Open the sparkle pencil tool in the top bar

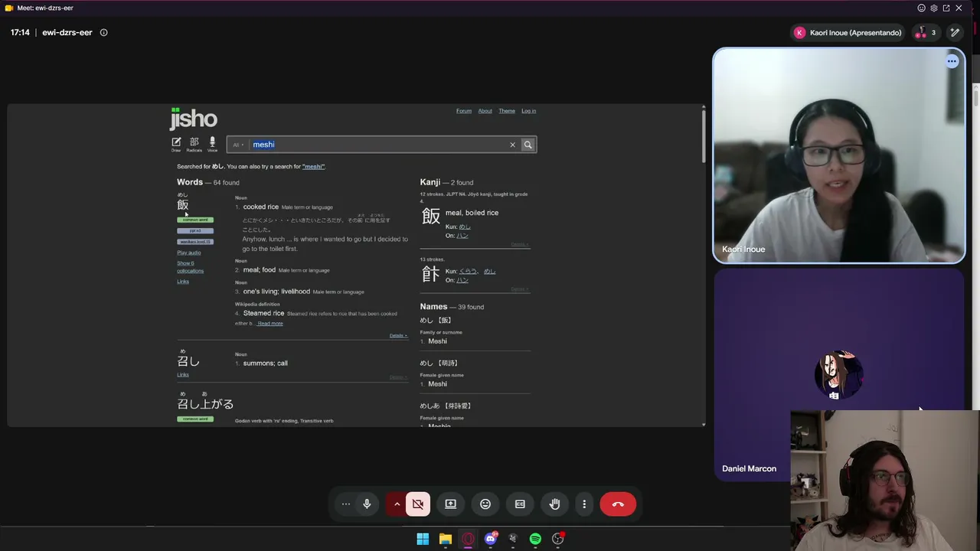point(955,33)
